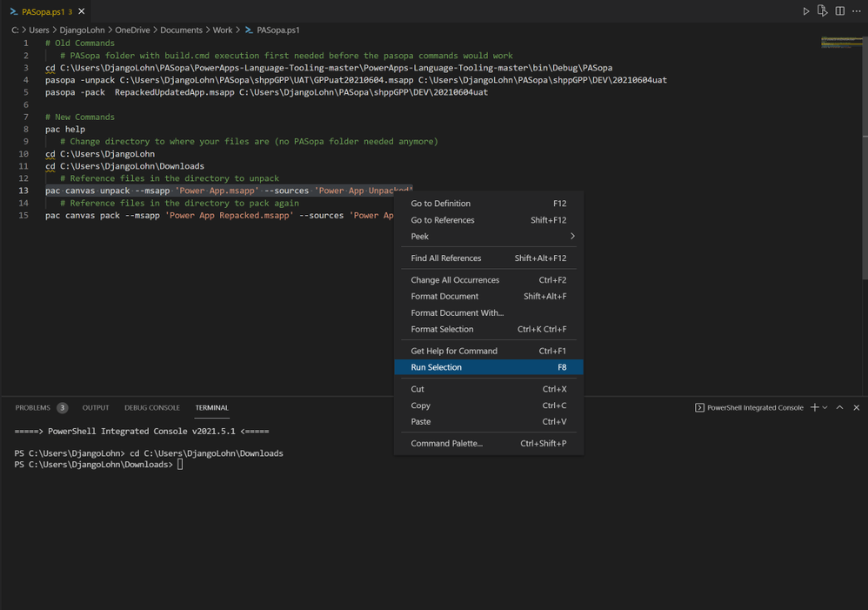Open the terminal profile dropdown next to plus
This screenshot has height=610, width=868.
[x=823, y=407]
